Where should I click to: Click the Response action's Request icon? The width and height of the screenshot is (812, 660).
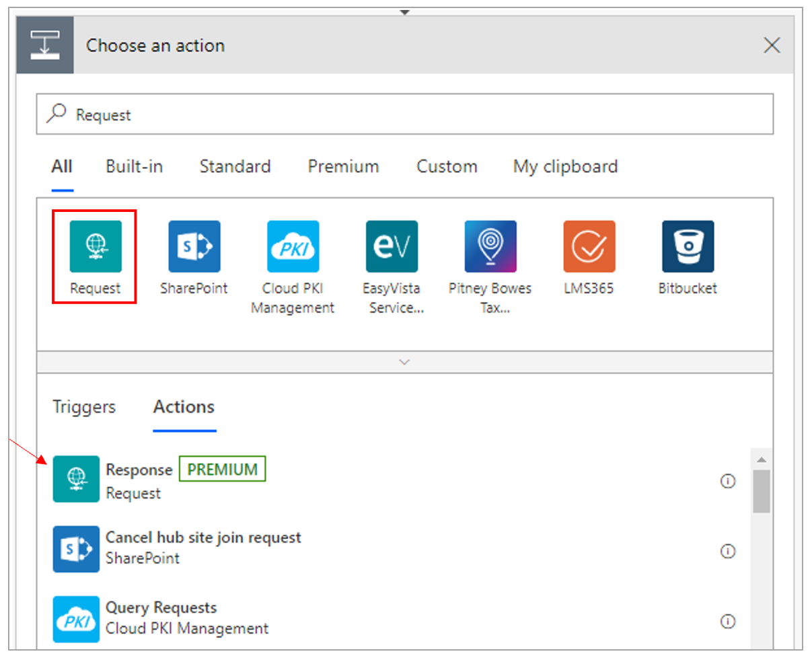76,479
